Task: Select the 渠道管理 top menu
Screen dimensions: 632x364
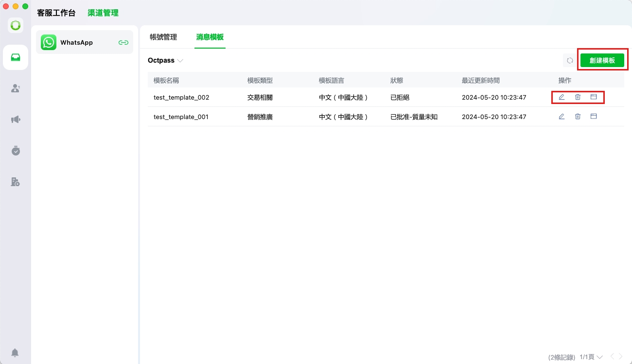Action: pos(103,13)
